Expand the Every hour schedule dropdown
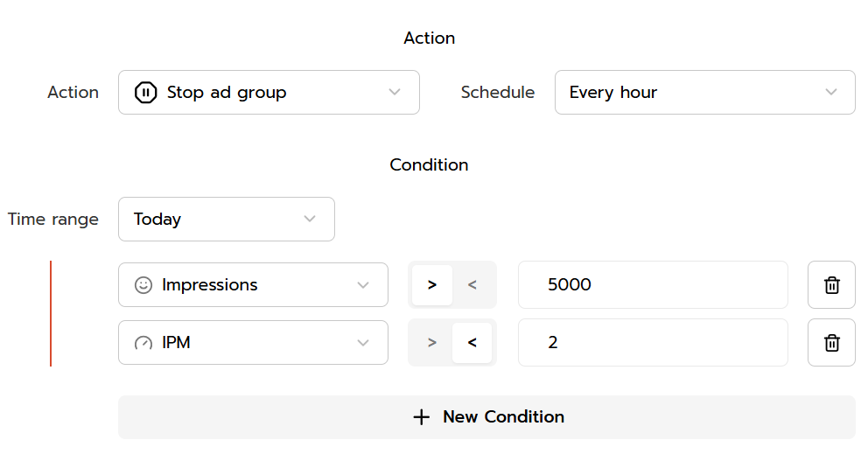Screen dimensions: 868x461 tap(704, 93)
